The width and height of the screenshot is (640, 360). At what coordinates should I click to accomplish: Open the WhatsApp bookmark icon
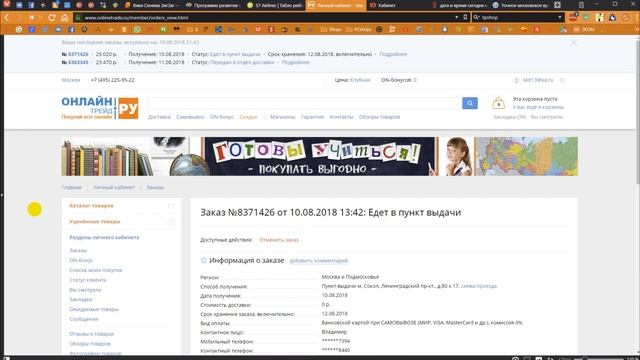[137, 29]
